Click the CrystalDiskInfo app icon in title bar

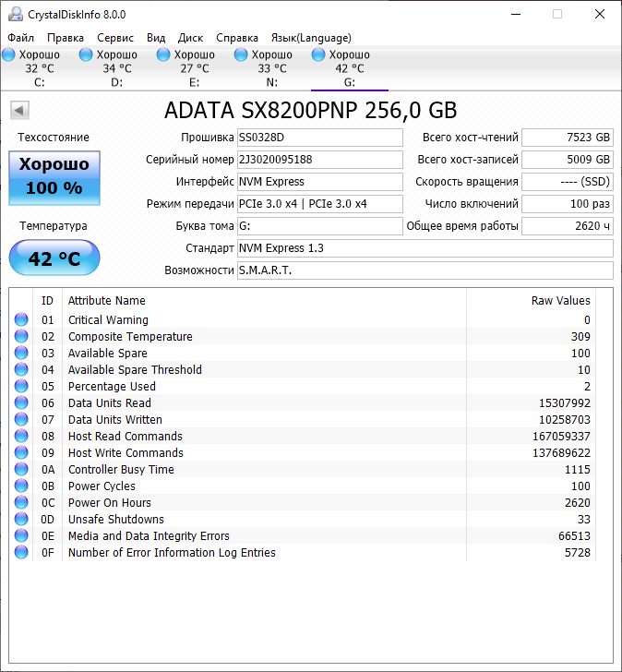click(x=16, y=14)
